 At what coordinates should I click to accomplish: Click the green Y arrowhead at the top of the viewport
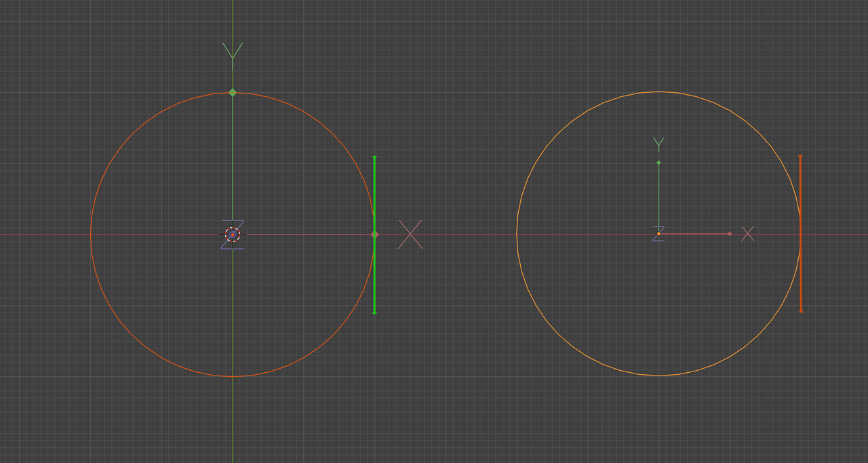tap(233, 49)
